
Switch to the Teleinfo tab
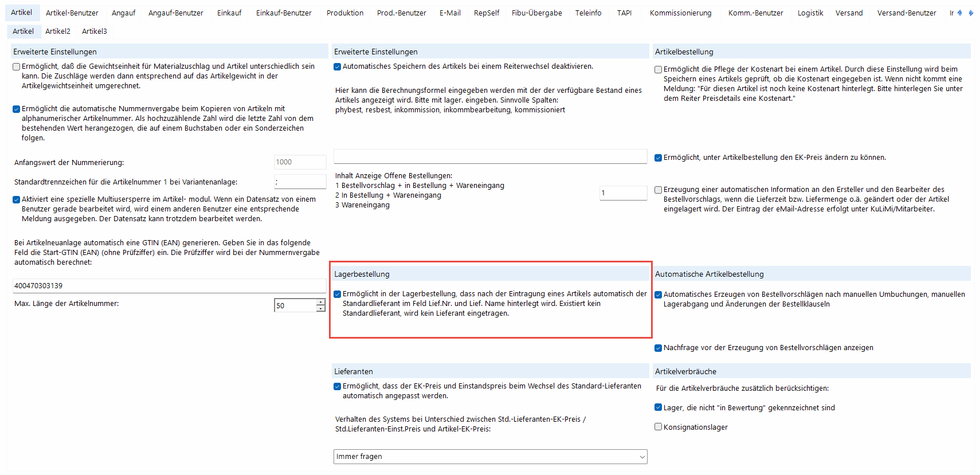click(x=589, y=13)
